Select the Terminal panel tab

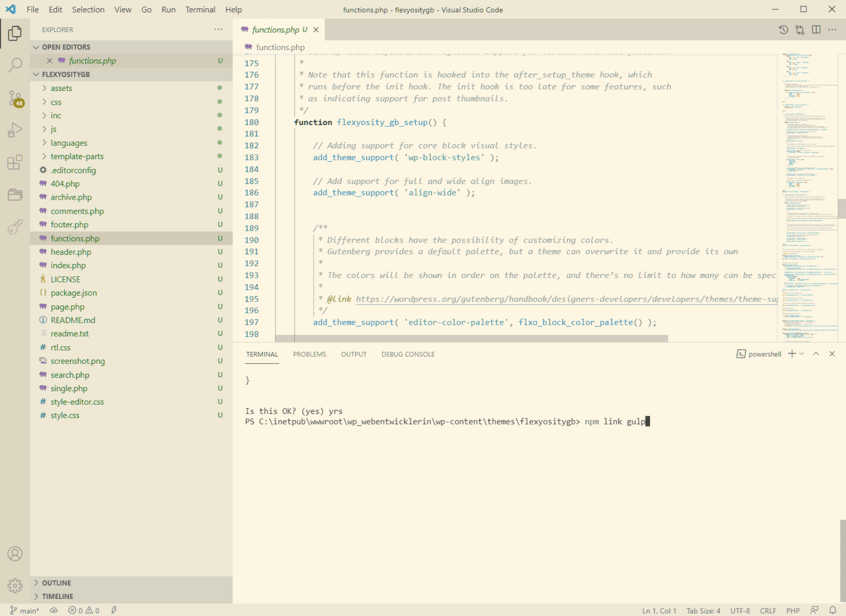point(262,354)
